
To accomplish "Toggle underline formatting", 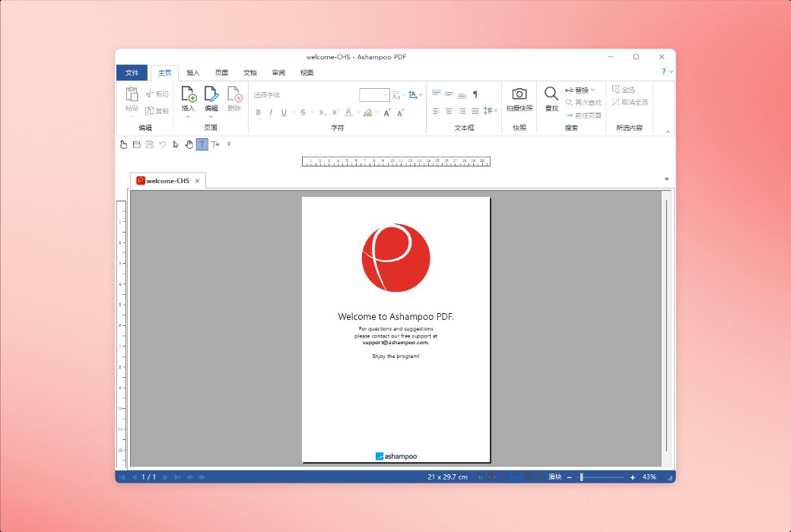I will pyautogui.click(x=282, y=112).
